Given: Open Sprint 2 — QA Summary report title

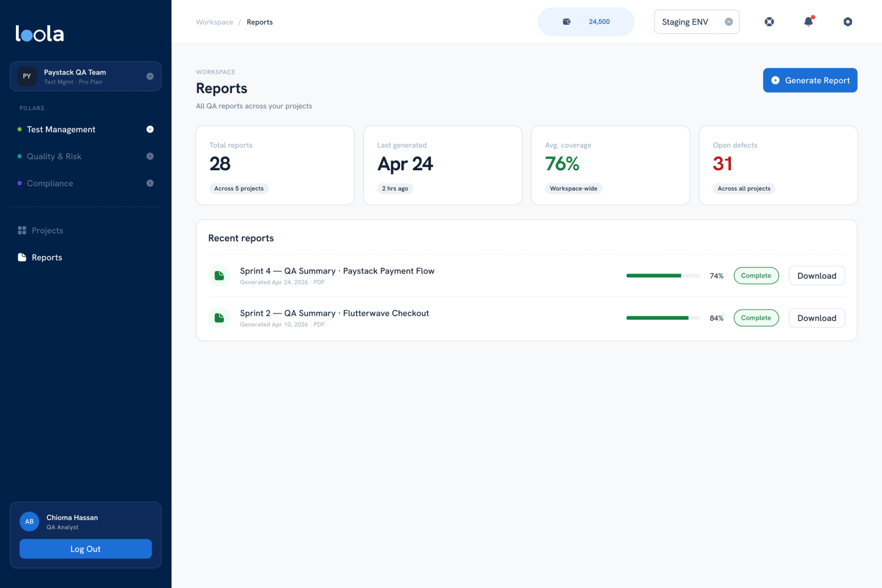Looking at the screenshot, I should (334, 313).
